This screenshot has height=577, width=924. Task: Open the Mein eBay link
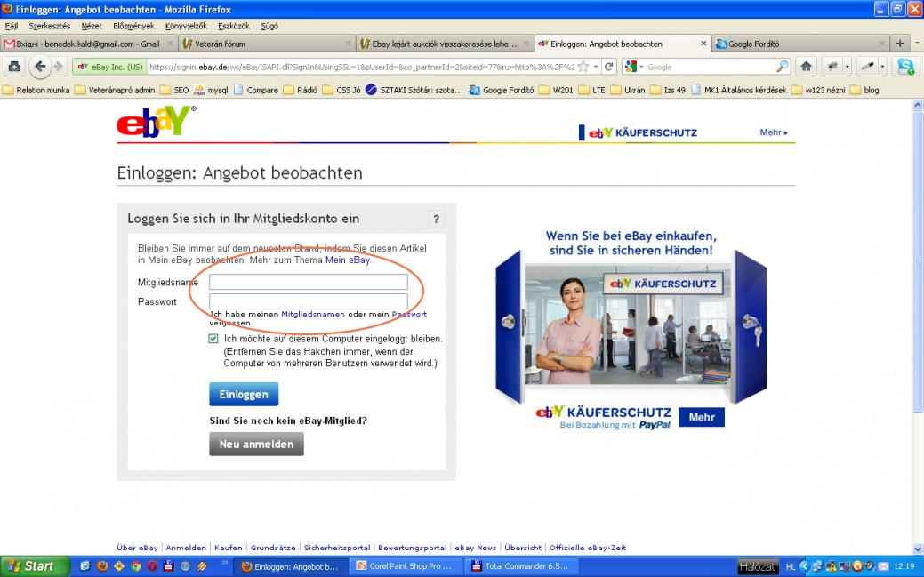tap(347, 260)
